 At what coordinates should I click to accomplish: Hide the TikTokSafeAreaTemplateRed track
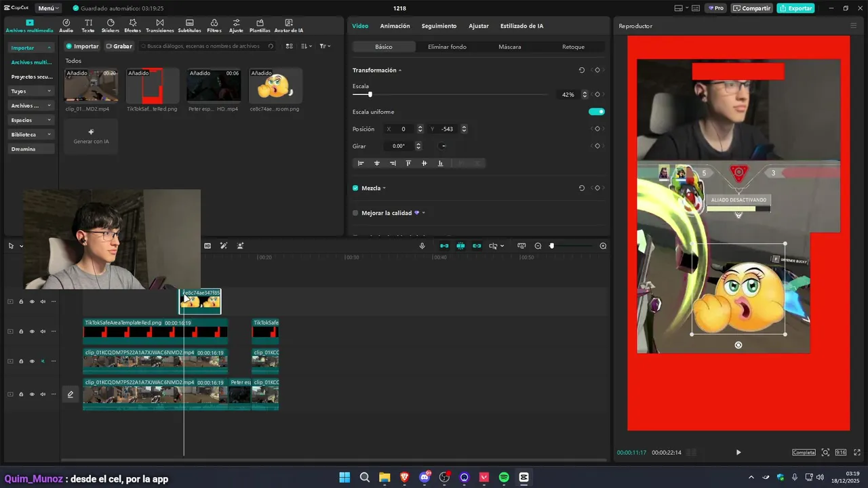(x=32, y=331)
